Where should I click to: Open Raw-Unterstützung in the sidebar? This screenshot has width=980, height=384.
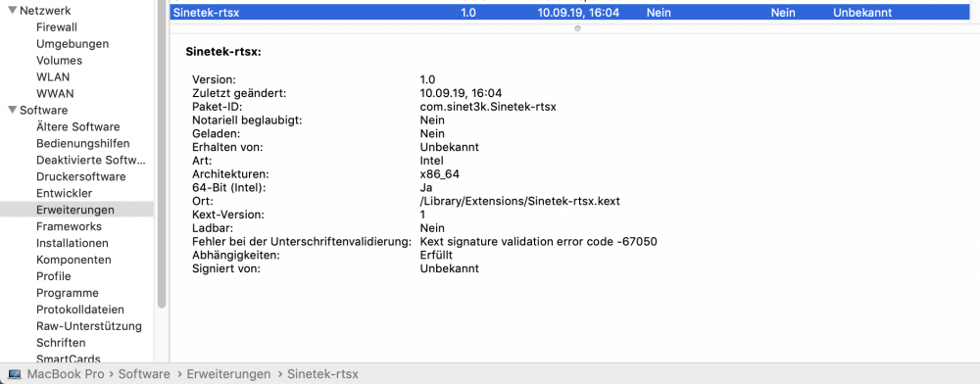[89, 326]
